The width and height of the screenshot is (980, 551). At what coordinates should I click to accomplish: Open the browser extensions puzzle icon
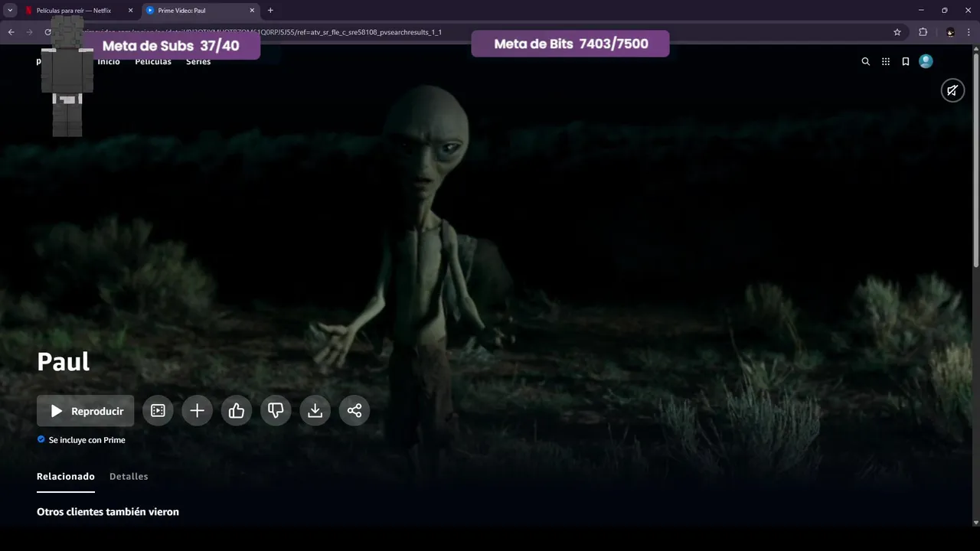click(923, 32)
